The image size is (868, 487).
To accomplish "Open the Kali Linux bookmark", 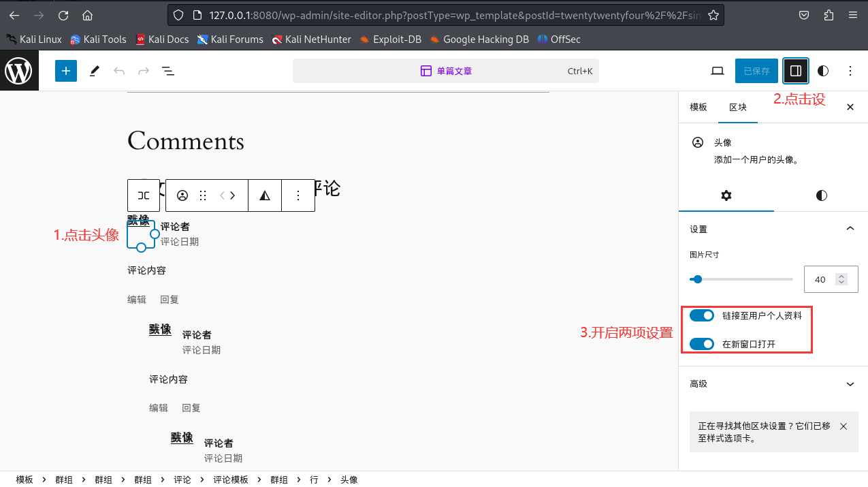I will pyautogui.click(x=34, y=40).
